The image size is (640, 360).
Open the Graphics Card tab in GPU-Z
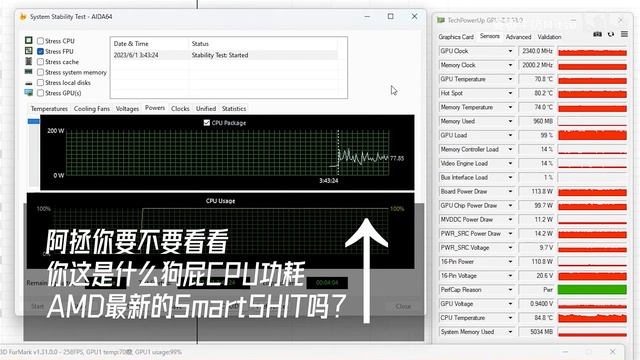(x=456, y=37)
